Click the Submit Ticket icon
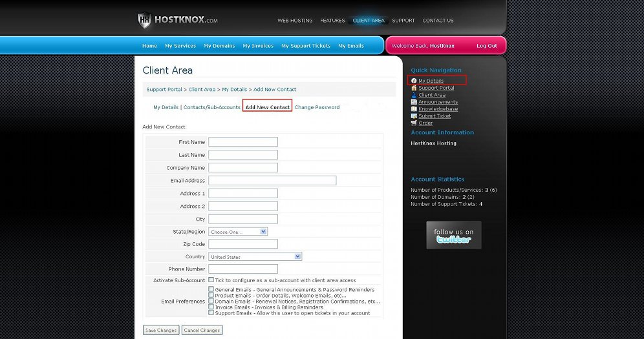This screenshot has width=644, height=339. [414, 116]
